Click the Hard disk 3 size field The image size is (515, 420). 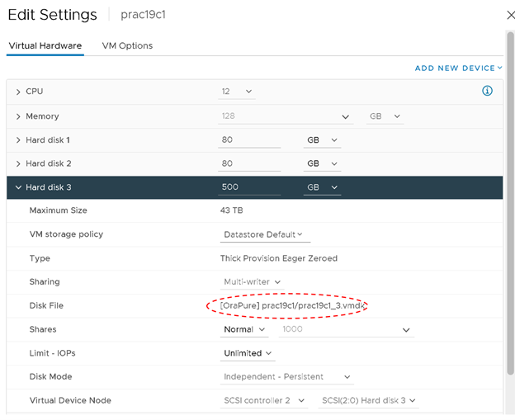[250, 187]
